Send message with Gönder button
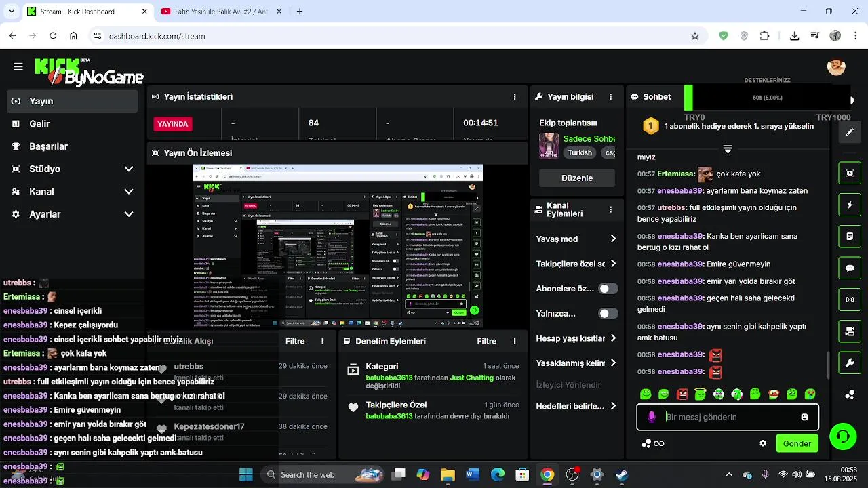The height and width of the screenshot is (488, 868). click(x=797, y=444)
